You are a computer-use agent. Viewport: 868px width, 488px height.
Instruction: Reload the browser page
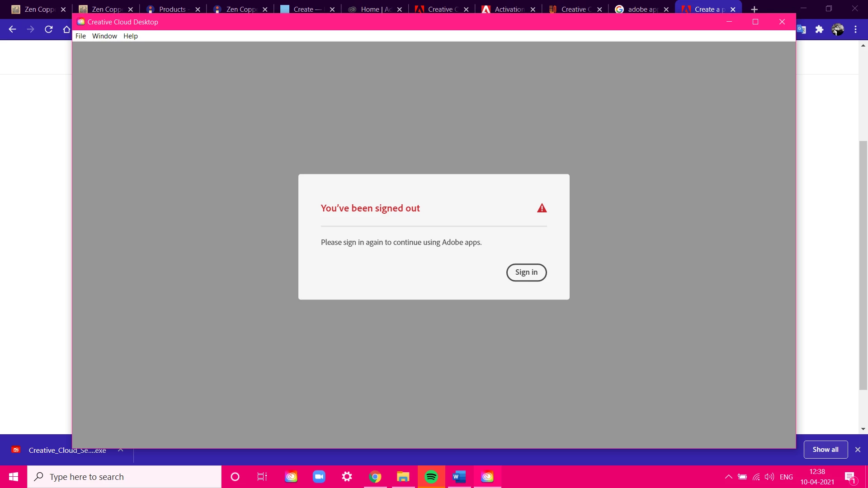49,29
